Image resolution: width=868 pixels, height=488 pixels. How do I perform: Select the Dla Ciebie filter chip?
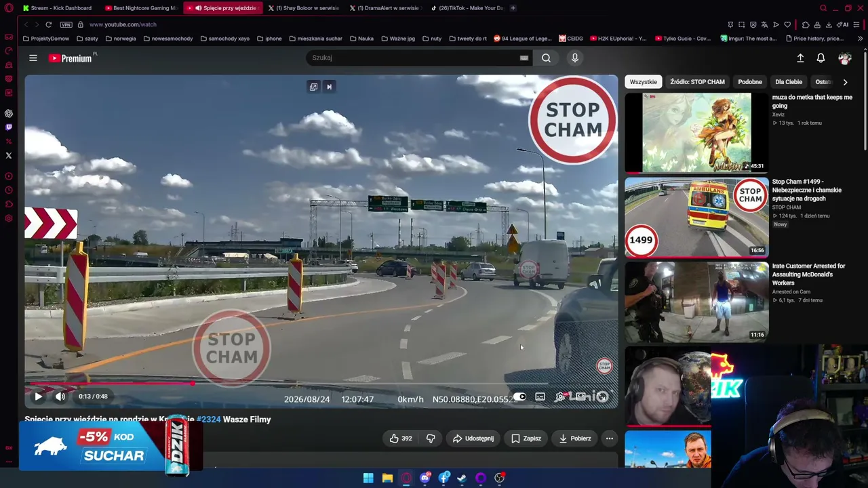(789, 82)
